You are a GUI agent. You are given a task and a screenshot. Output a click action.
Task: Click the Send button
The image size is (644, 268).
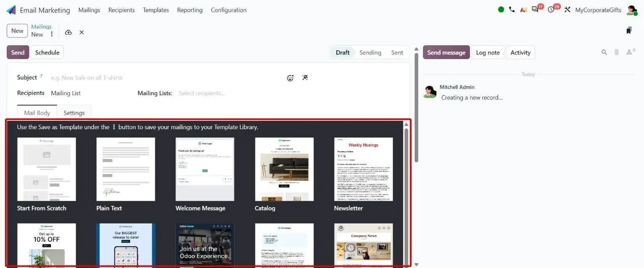coord(18,52)
